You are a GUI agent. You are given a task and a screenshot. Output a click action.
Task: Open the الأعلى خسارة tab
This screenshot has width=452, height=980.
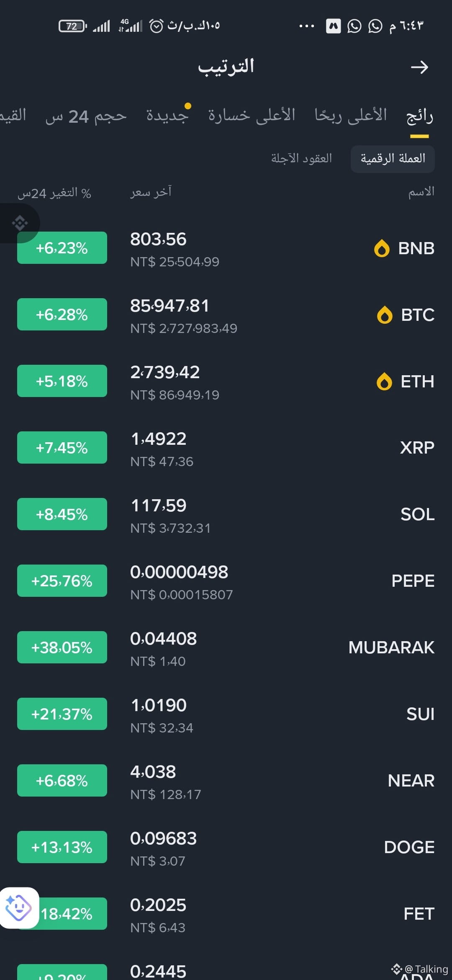click(x=252, y=116)
